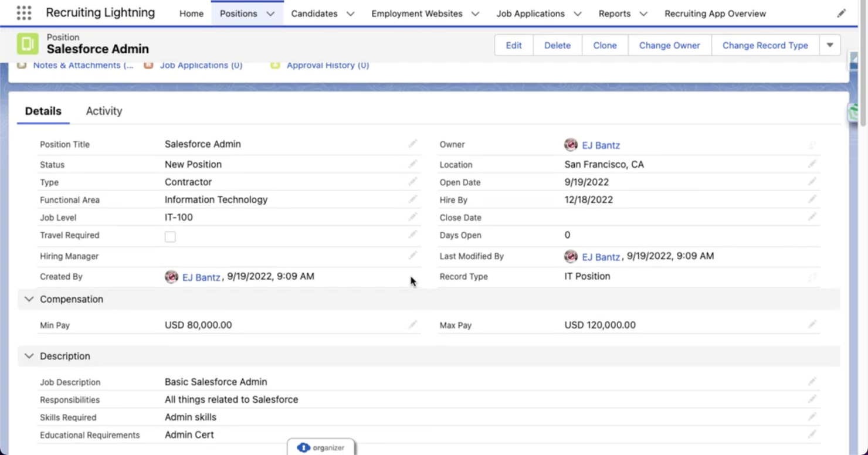
Task: Edit Type field via pencil icon
Action: click(413, 181)
